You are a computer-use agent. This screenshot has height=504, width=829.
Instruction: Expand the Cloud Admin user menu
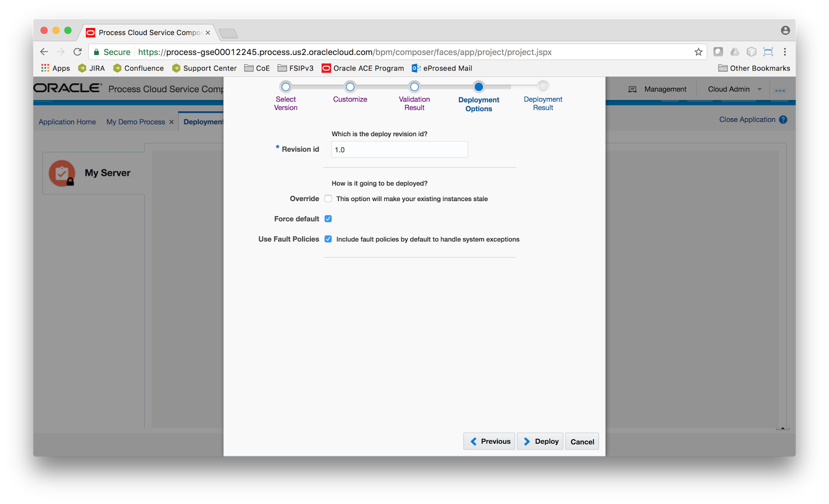(735, 89)
